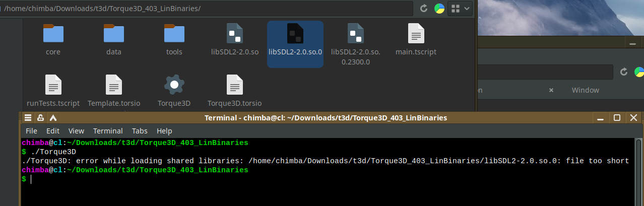Click the 'main.tscript' file name

(x=416, y=52)
